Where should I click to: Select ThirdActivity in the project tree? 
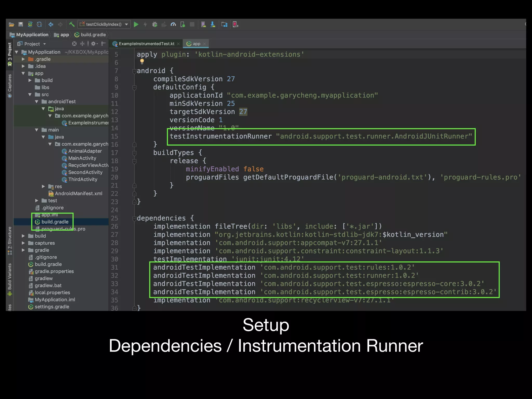coord(79,179)
